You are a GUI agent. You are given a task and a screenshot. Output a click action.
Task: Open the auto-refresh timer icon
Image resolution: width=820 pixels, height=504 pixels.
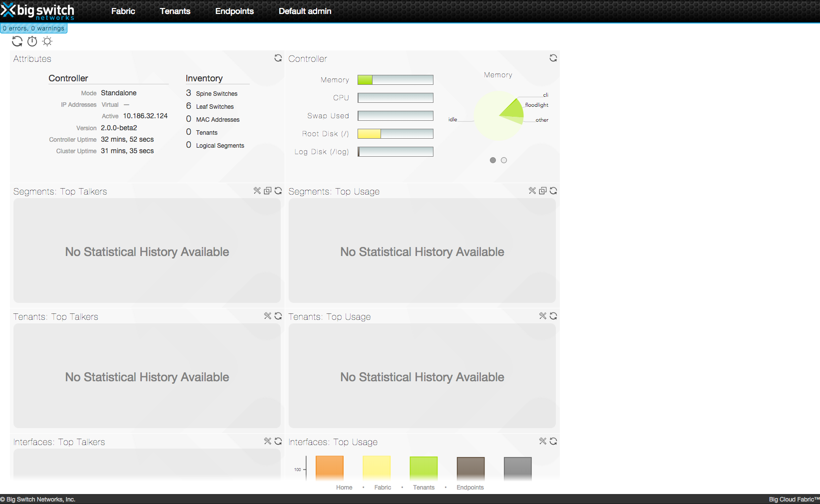click(x=32, y=41)
